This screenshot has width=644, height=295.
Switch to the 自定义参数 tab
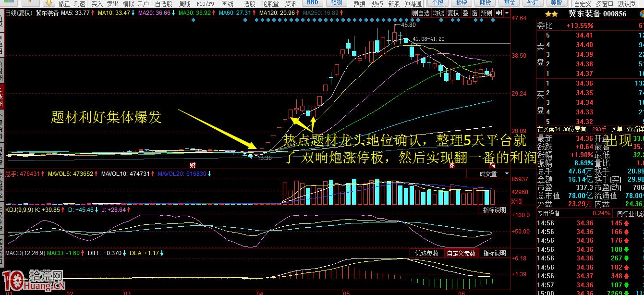pos(462,253)
